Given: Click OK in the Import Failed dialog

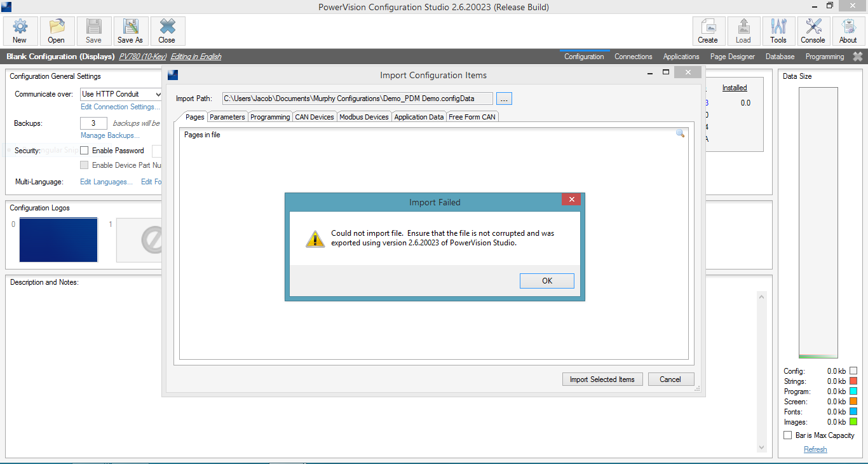Looking at the screenshot, I should pos(547,281).
